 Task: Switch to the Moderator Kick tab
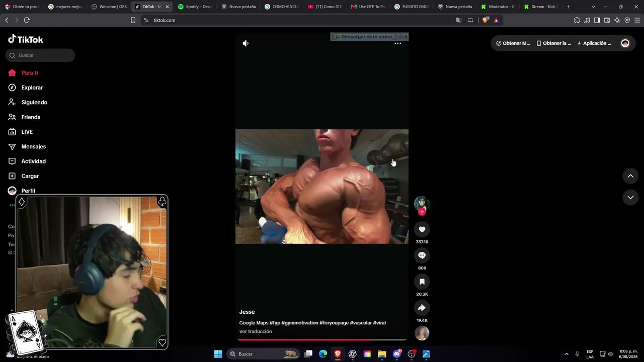[x=499, y=7]
